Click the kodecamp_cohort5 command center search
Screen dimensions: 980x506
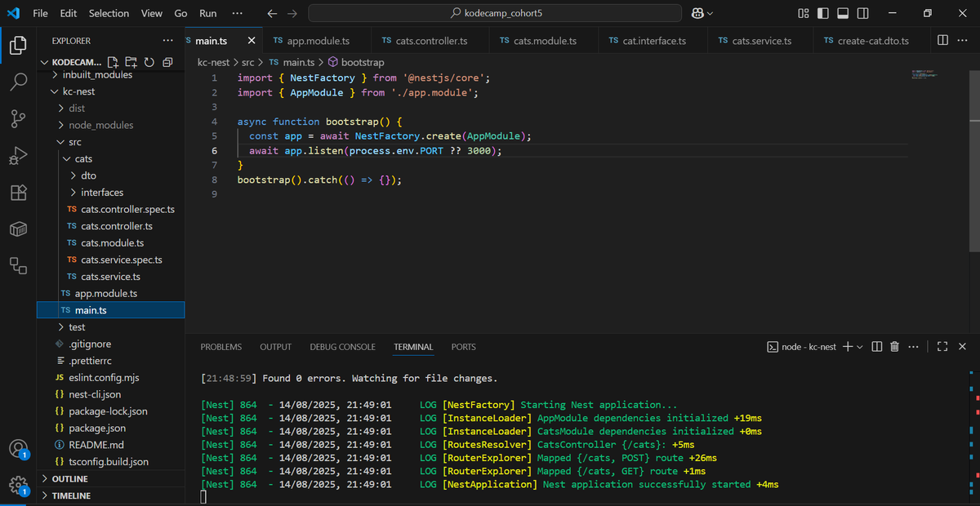[495, 13]
